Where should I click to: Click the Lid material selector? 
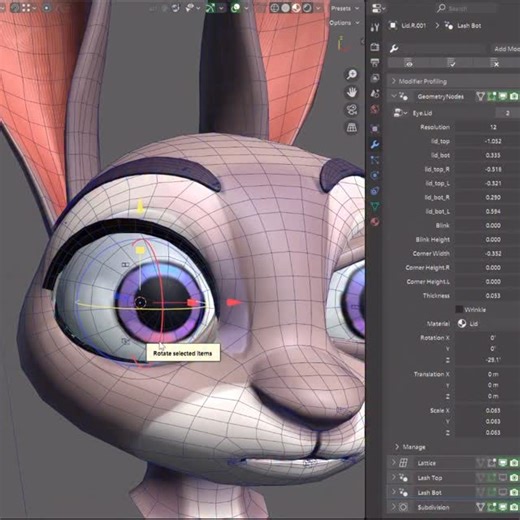click(x=488, y=324)
